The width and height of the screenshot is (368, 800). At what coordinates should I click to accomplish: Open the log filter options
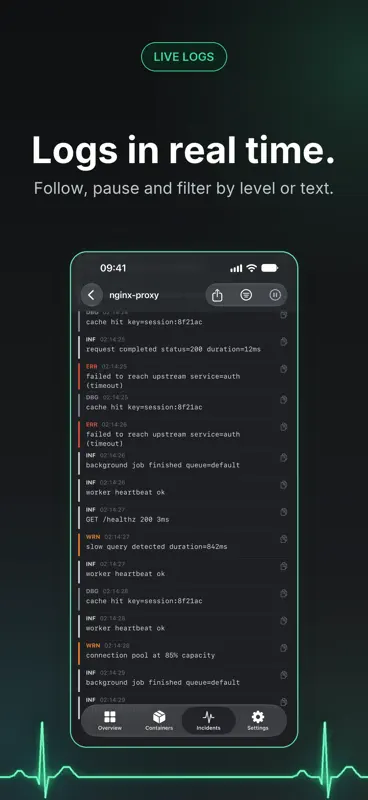246,295
